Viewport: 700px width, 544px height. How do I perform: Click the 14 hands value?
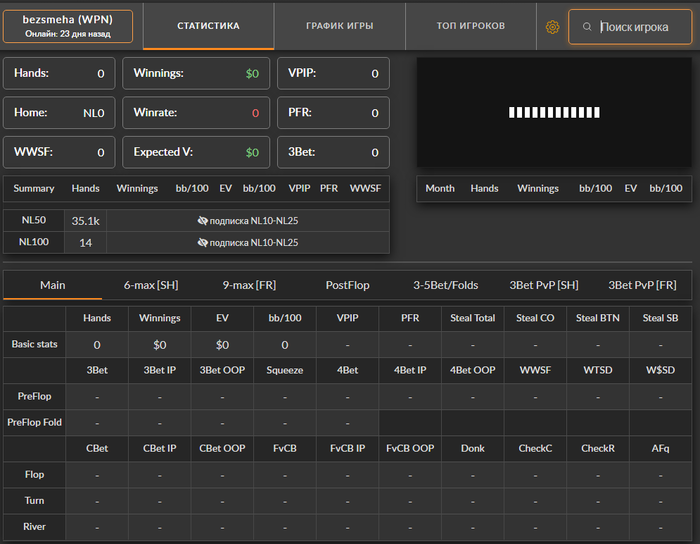pos(85,243)
